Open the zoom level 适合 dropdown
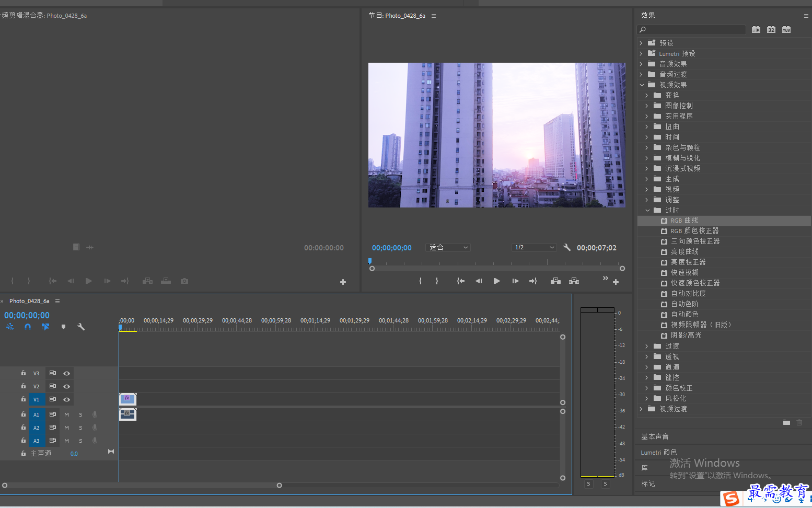This screenshot has height=508, width=812. 448,247
